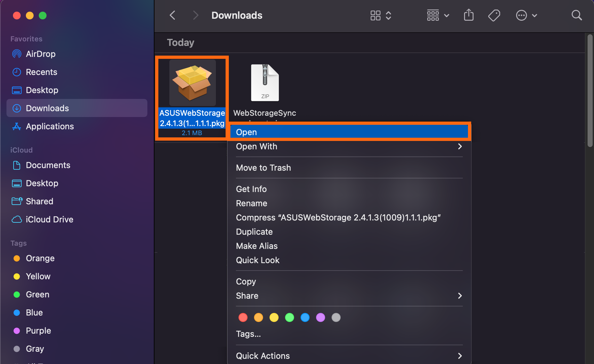Click the Search magnifier icon

pyautogui.click(x=577, y=15)
